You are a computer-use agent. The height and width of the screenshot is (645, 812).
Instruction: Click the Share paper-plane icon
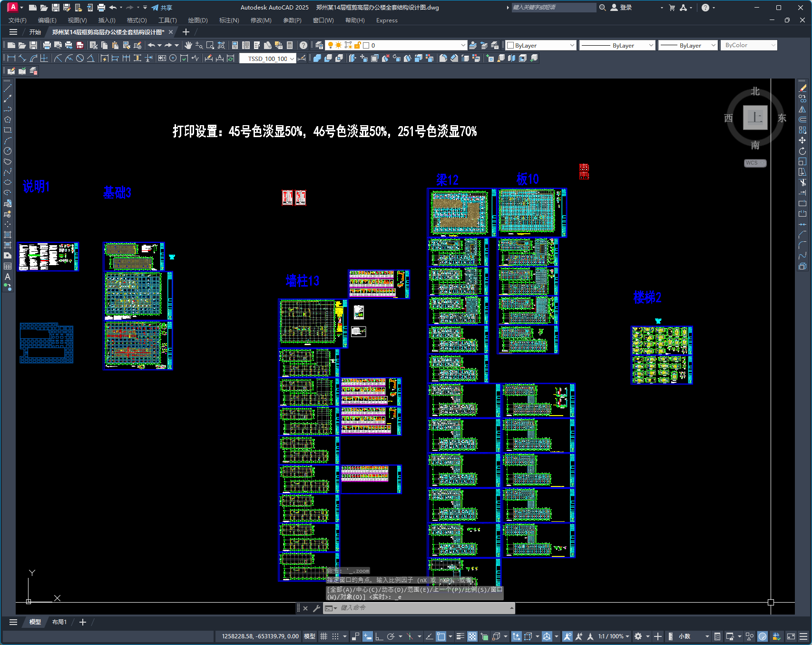(x=155, y=8)
